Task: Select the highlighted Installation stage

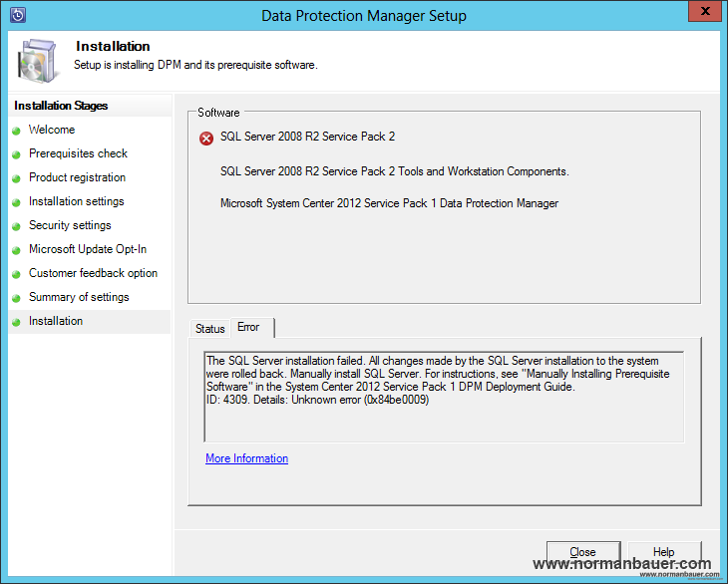Action: 89,322
